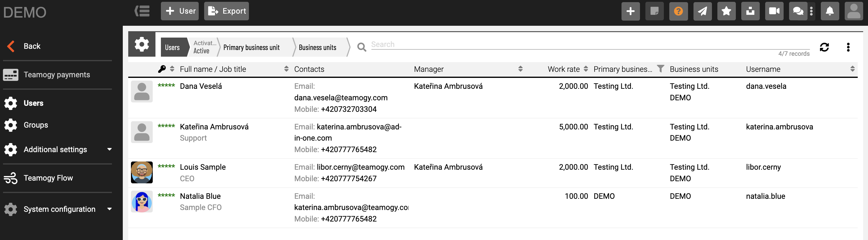868x240 pixels.
Task: Start a video call camera icon
Action: (x=774, y=11)
